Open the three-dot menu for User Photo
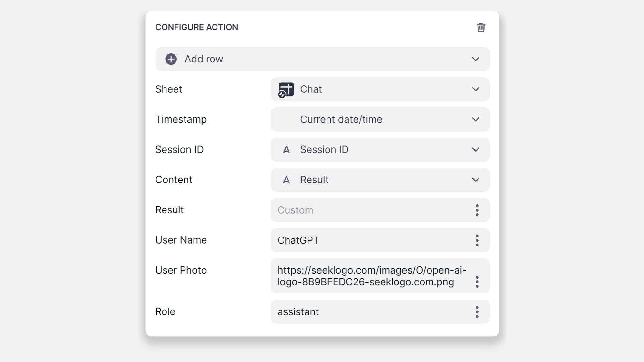The height and width of the screenshot is (362, 644). tap(477, 282)
